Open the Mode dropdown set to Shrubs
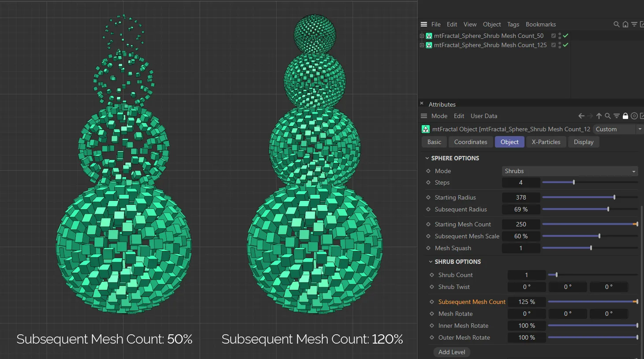This screenshot has height=359, width=644. pyautogui.click(x=569, y=171)
